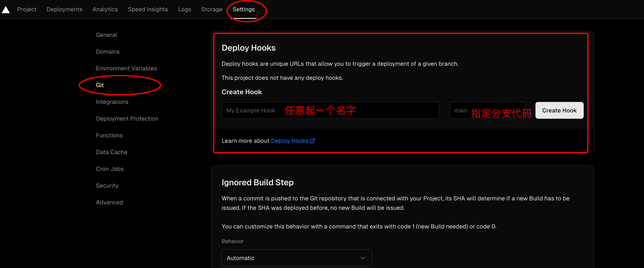This screenshot has height=268, width=644.
Task: Open Deployment Protection settings
Action: [127, 119]
